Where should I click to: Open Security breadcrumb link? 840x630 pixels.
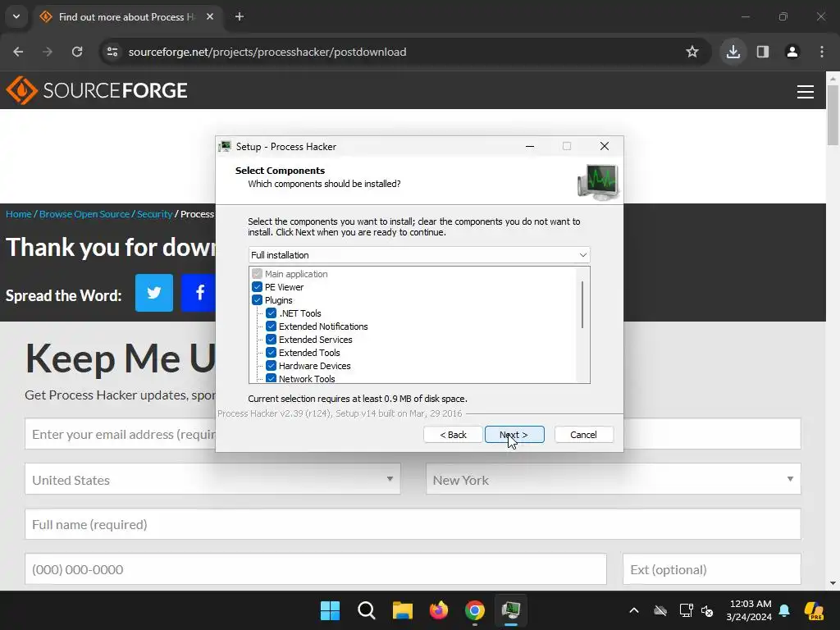[154, 214]
